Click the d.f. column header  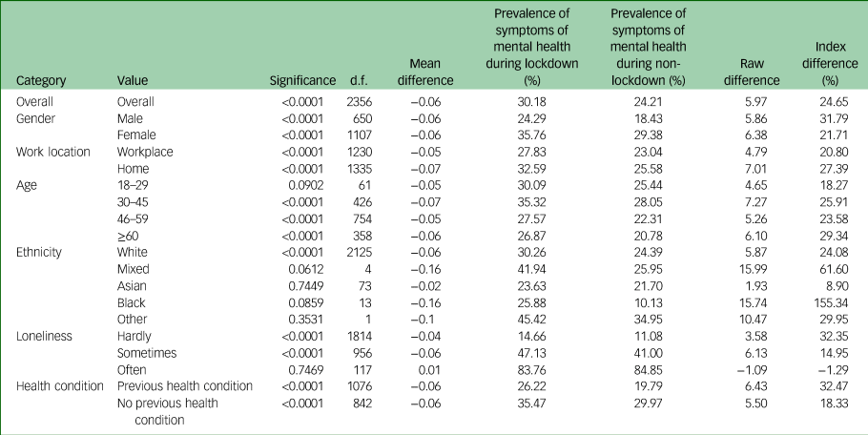coord(359,81)
